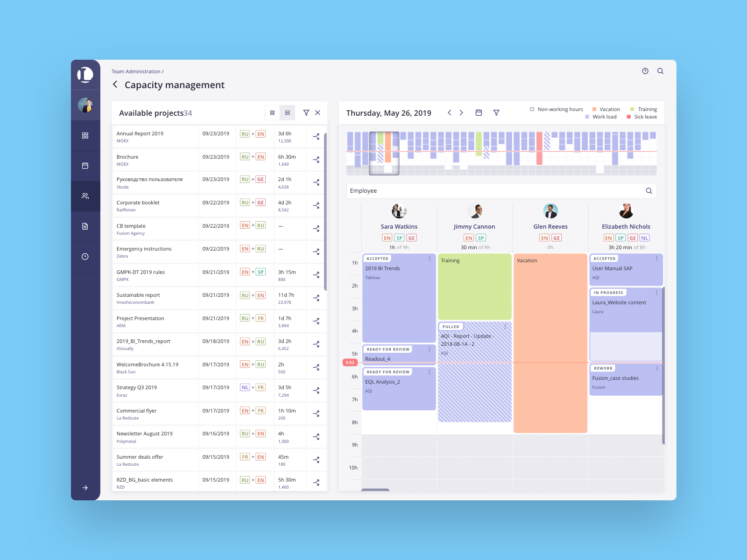747x560 pixels.
Task: Go to next day with right chevron
Action: (x=461, y=112)
